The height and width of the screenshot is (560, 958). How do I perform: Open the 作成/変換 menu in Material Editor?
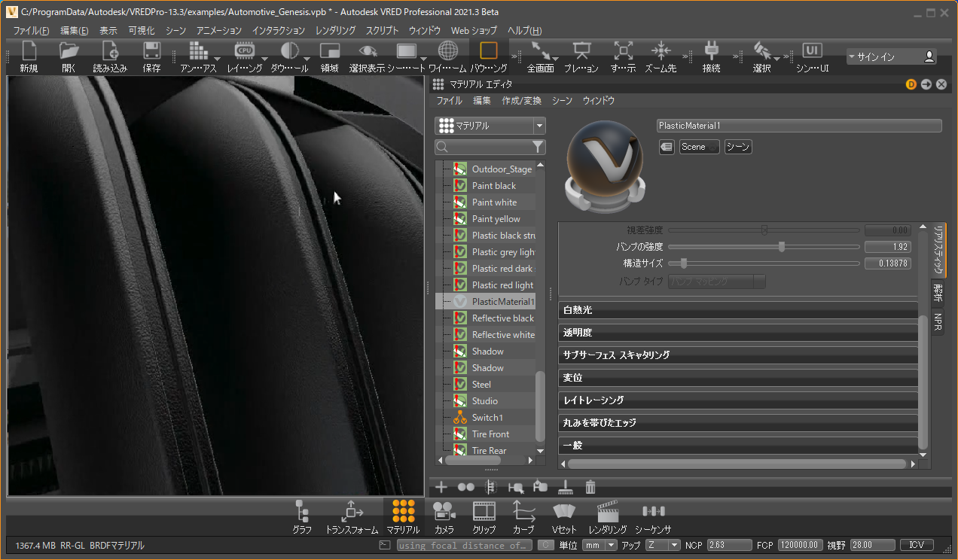pyautogui.click(x=521, y=100)
